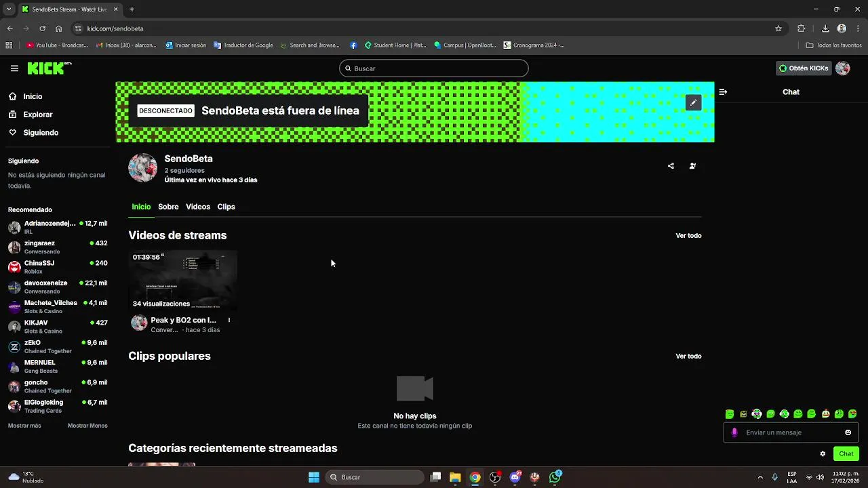Reload the page
Image resolution: width=868 pixels, height=488 pixels.
pyautogui.click(x=42, y=28)
